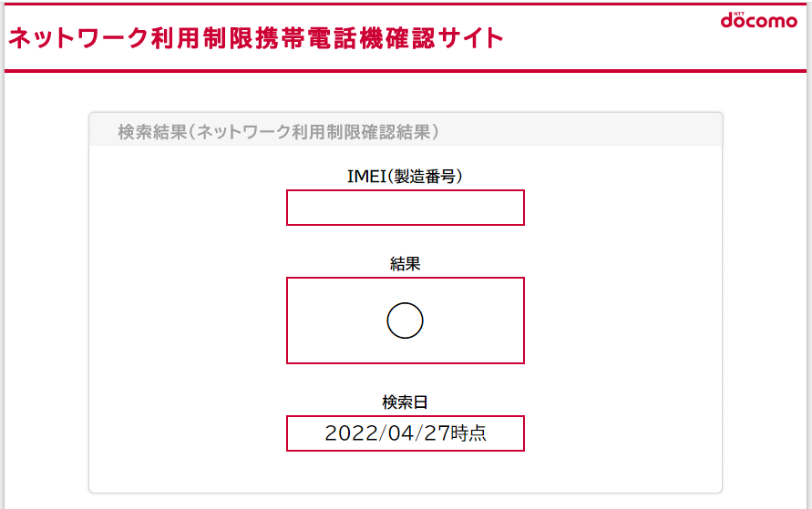Viewport: 812px width, 509px height.
Task: Click the thick red divider under title
Action: click(406, 71)
